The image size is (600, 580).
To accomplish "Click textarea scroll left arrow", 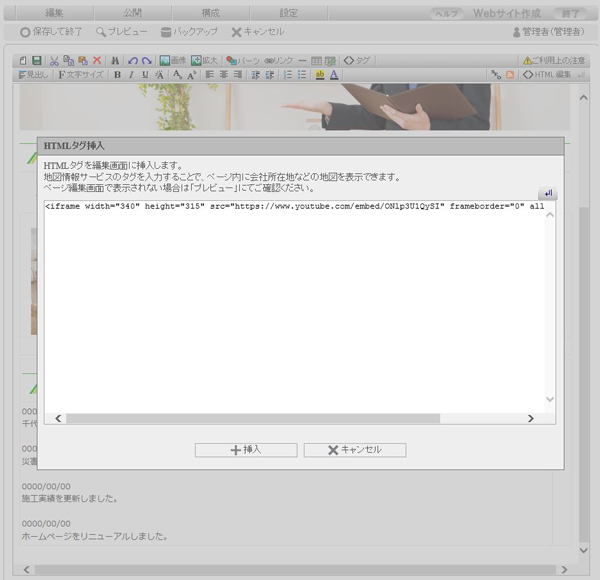I will (58, 419).
